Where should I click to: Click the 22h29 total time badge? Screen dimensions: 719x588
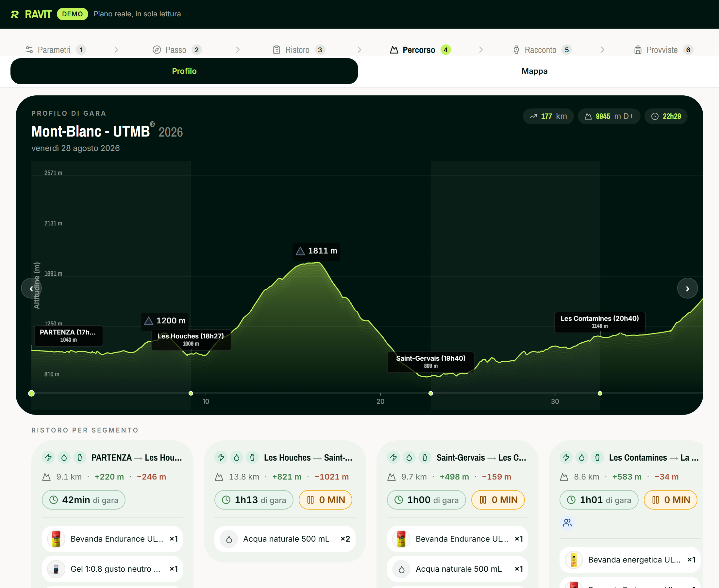click(666, 116)
